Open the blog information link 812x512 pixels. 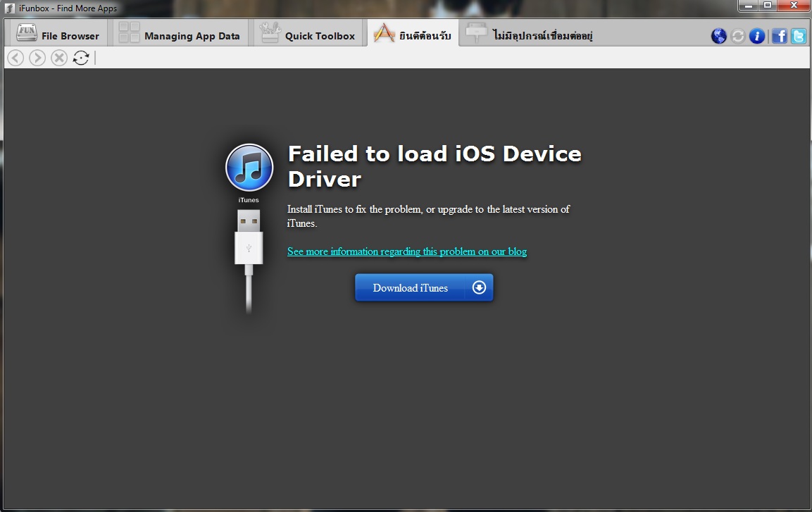407,251
